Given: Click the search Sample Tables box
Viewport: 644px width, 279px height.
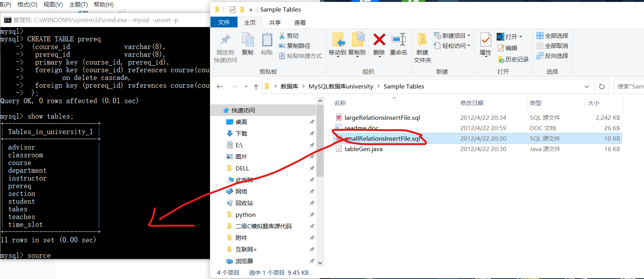Looking at the screenshot, I should click(x=629, y=87).
